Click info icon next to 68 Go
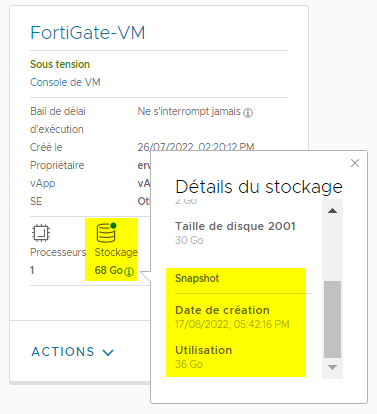Screen dimensions: 377x414 pos(129,272)
